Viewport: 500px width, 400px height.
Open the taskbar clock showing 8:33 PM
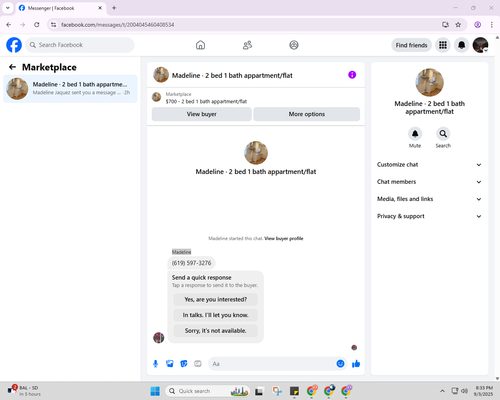pos(484,391)
